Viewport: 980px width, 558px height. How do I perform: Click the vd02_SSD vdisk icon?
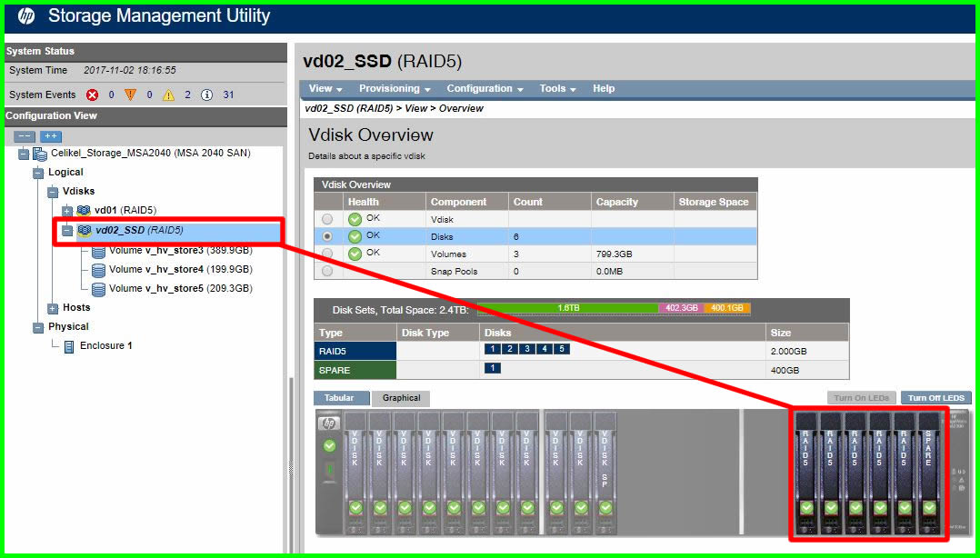pos(84,231)
